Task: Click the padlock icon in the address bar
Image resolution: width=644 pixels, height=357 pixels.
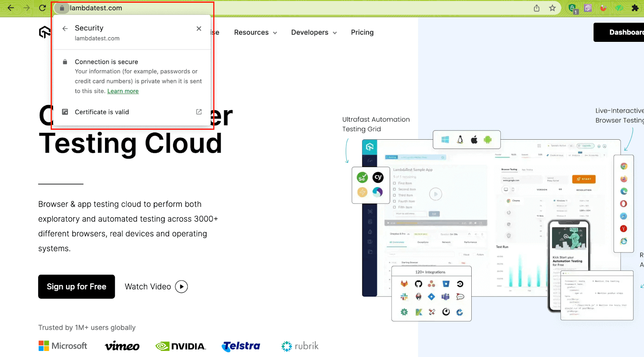Action: 62,8
